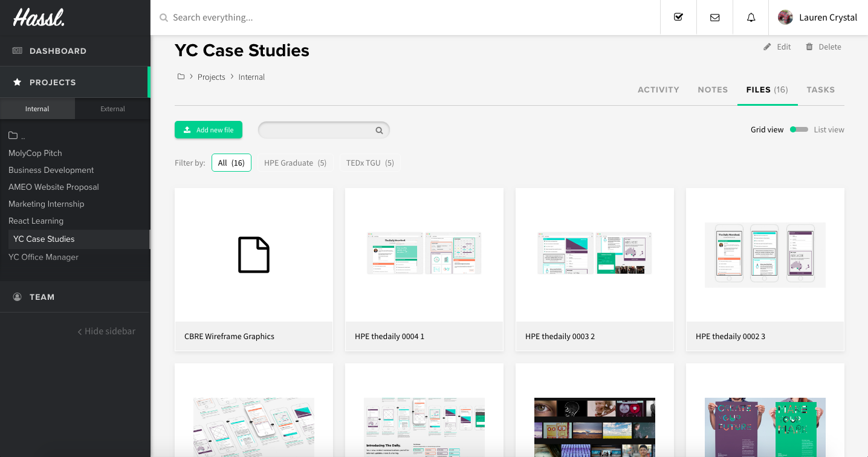This screenshot has width=868, height=457.
Task: Open HPE thedaily 0002 3 thumbnail
Action: point(765,254)
